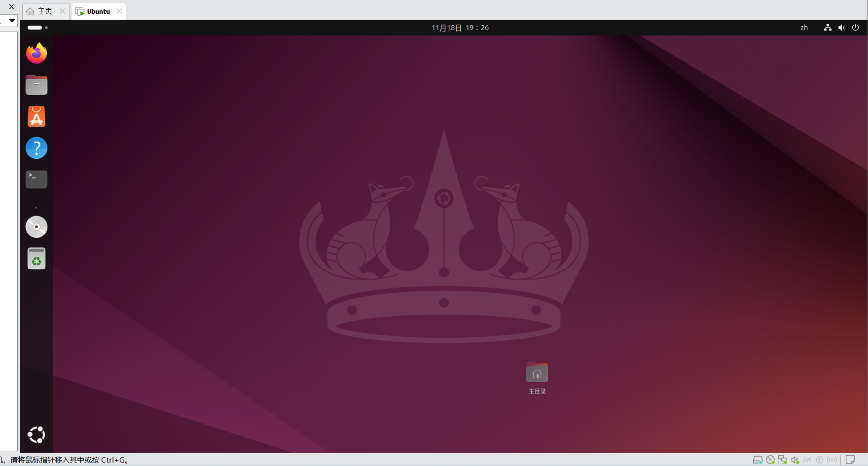Close the VMware library side panel
This screenshot has width=868, height=466.
pyautogui.click(x=12, y=6)
